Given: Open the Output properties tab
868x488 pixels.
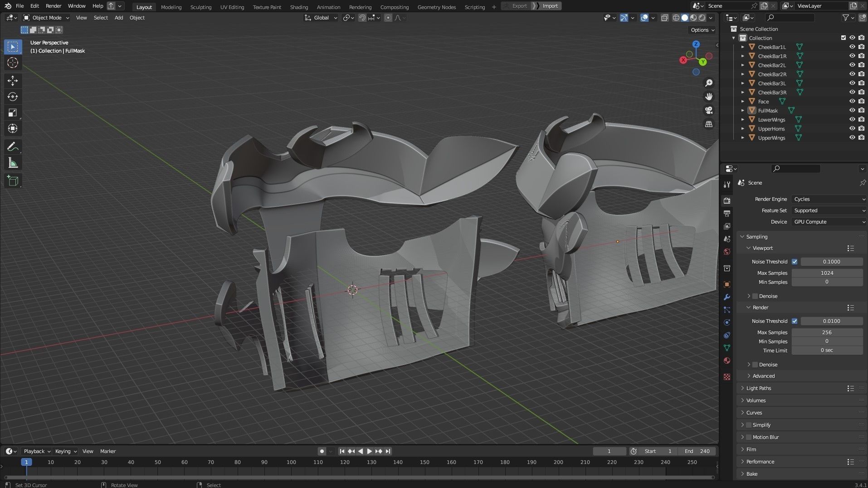Looking at the screenshot, I should pyautogui.click(x=727, y=213).
